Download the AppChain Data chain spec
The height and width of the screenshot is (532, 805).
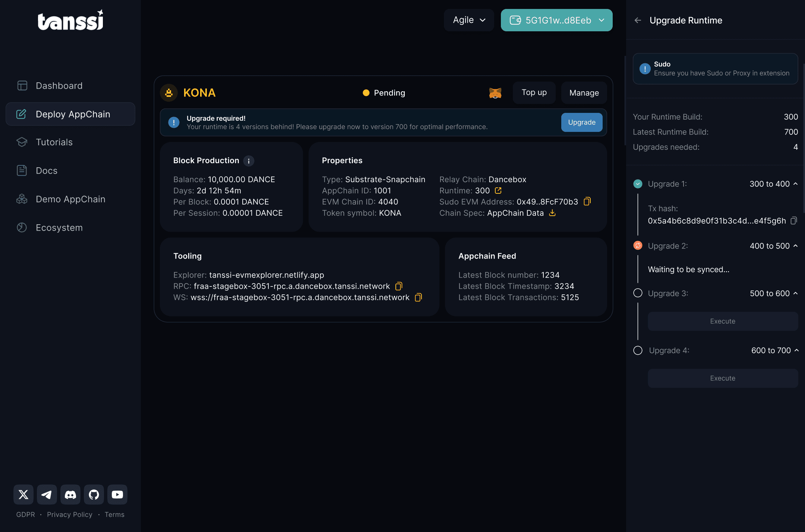pyautogui.click(x=552, y=213)
